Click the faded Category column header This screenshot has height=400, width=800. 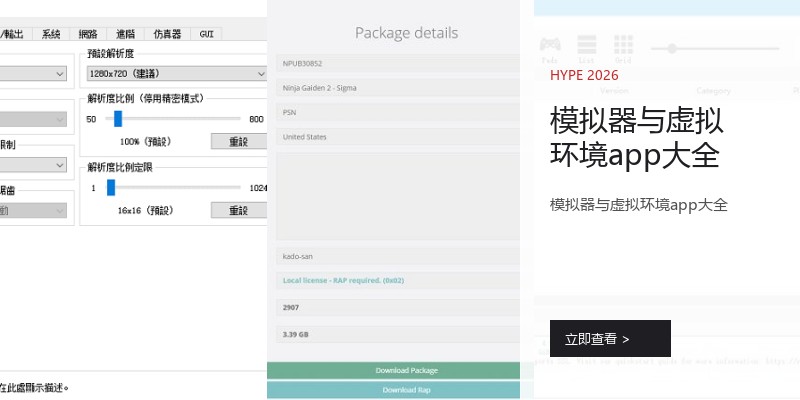(x=713, y=91)
